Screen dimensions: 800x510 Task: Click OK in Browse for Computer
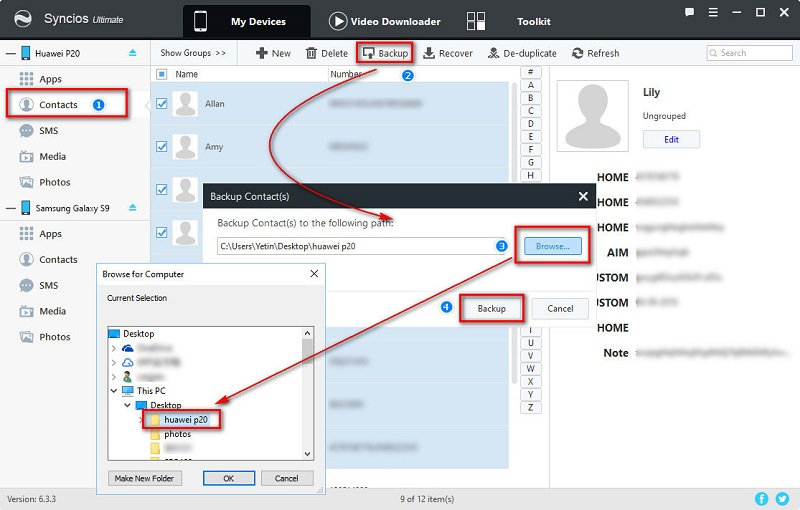[x=229, y=478]
